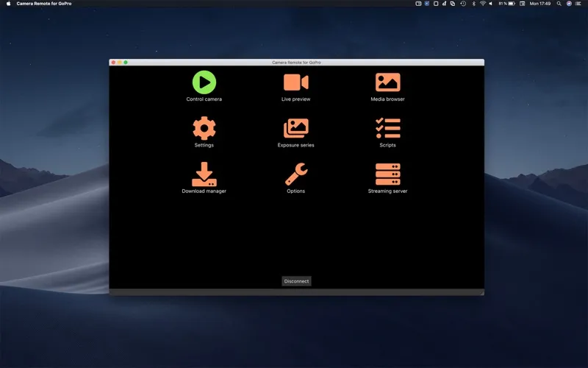Click the Wi-Fi status icon
The height and width of the screenshot is (368, 588).
click(483, 4)
